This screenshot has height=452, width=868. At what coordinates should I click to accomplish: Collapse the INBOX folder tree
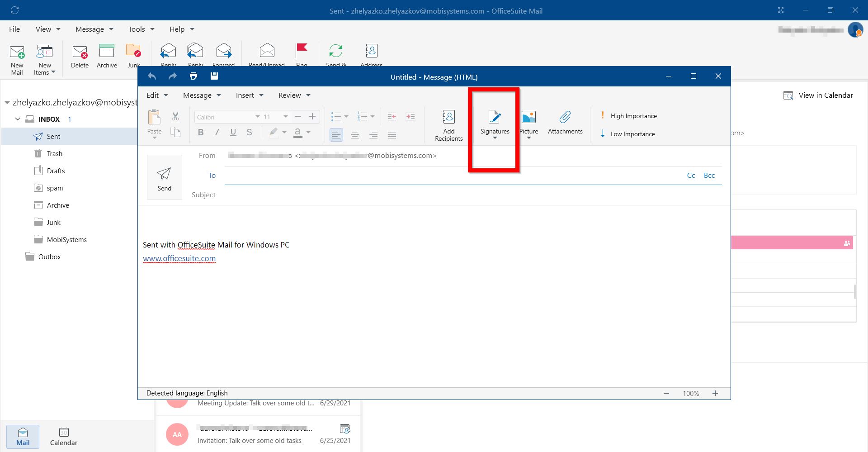point(18,119)
